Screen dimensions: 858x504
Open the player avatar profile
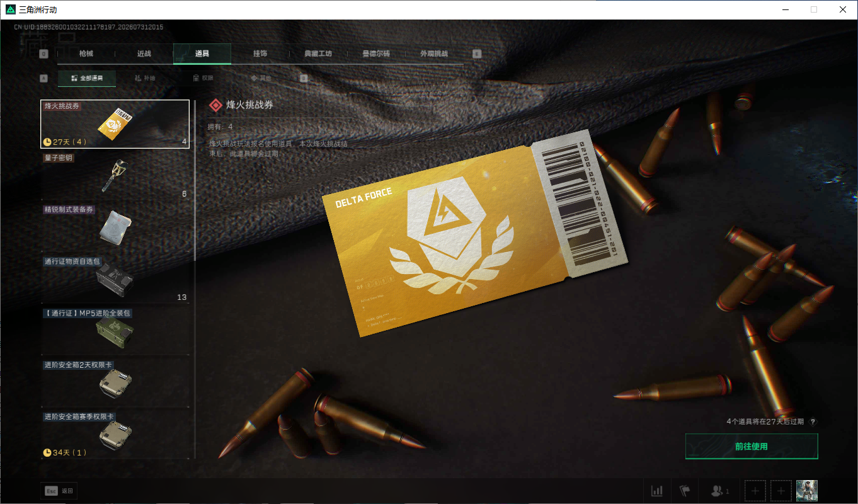coord(807,491)
